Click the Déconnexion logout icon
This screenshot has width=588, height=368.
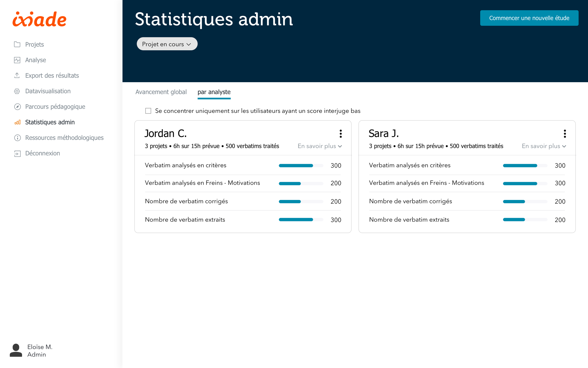17,154
